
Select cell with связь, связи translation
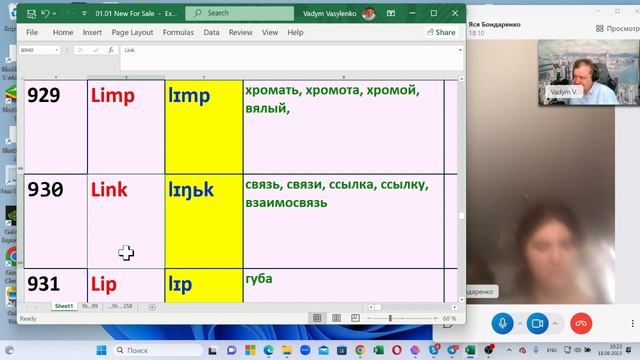[x=344, y=222]
